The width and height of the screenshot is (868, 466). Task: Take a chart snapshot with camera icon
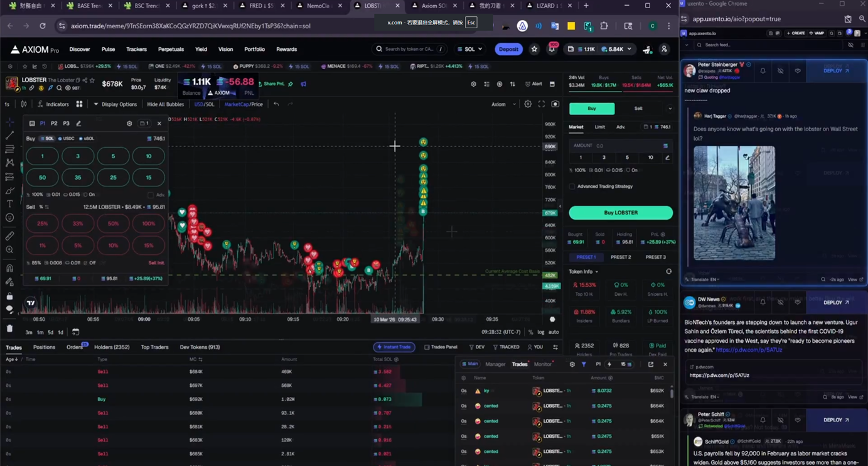pyautogui.click(x=555, y=104)
